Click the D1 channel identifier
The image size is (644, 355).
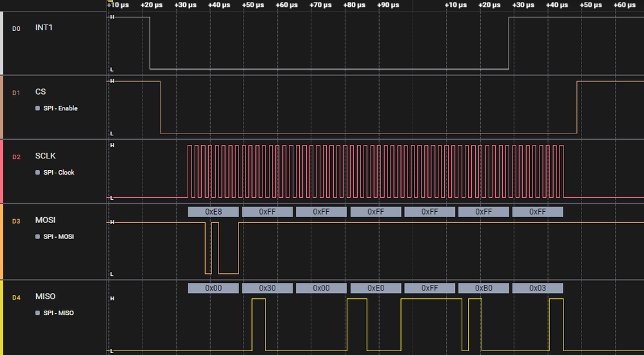pos(15,93)
